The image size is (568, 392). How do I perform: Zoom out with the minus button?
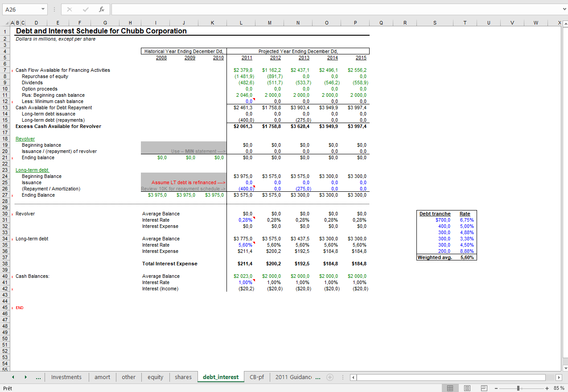click(497, 388)
